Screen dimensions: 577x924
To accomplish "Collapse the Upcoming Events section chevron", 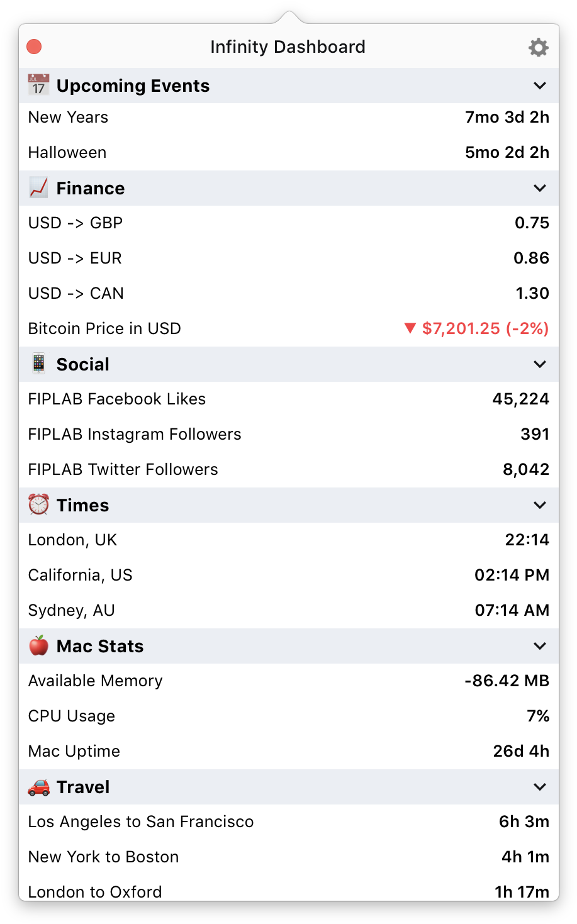I will pos(539,86).
